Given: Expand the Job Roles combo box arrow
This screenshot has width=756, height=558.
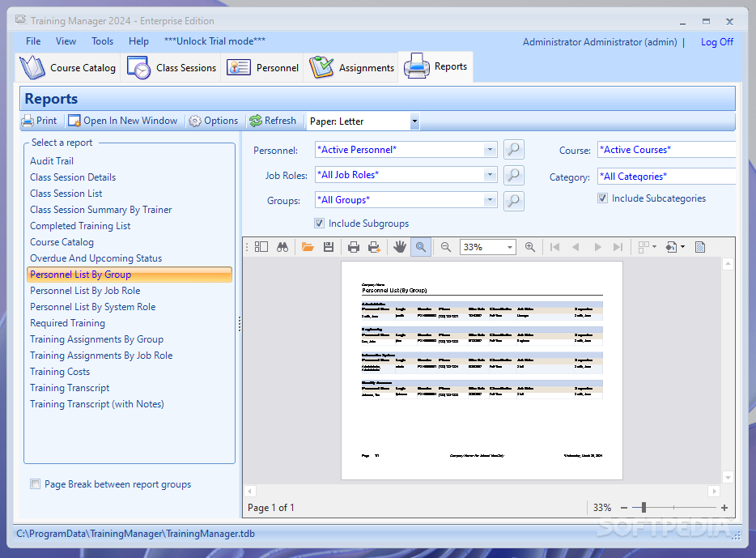Looking at the screenshot, I should click(490, 175).
